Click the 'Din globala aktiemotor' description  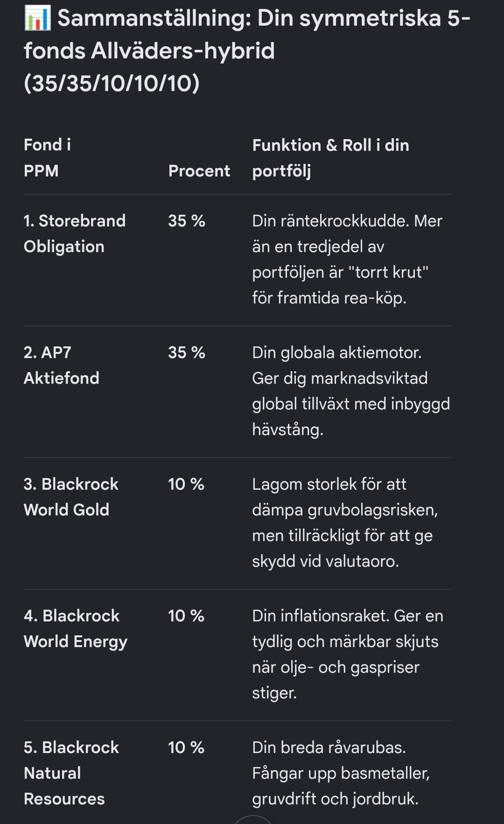pyautogui.click(x=351, y=391)
